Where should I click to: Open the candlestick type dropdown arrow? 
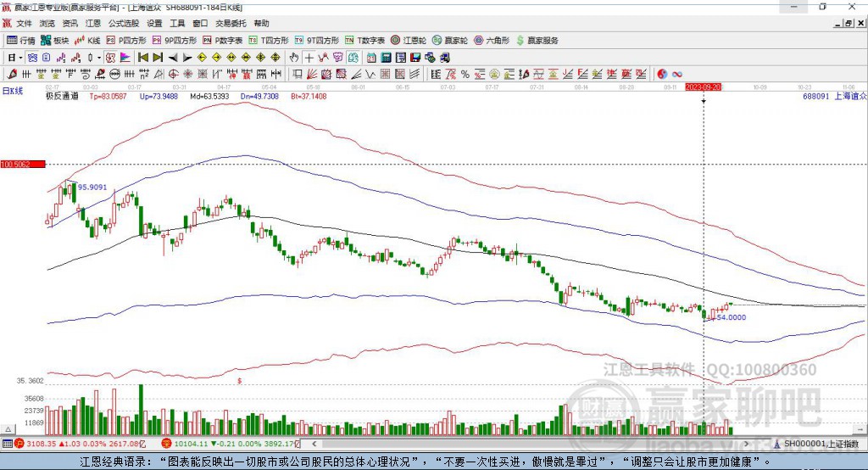point(99,58)
